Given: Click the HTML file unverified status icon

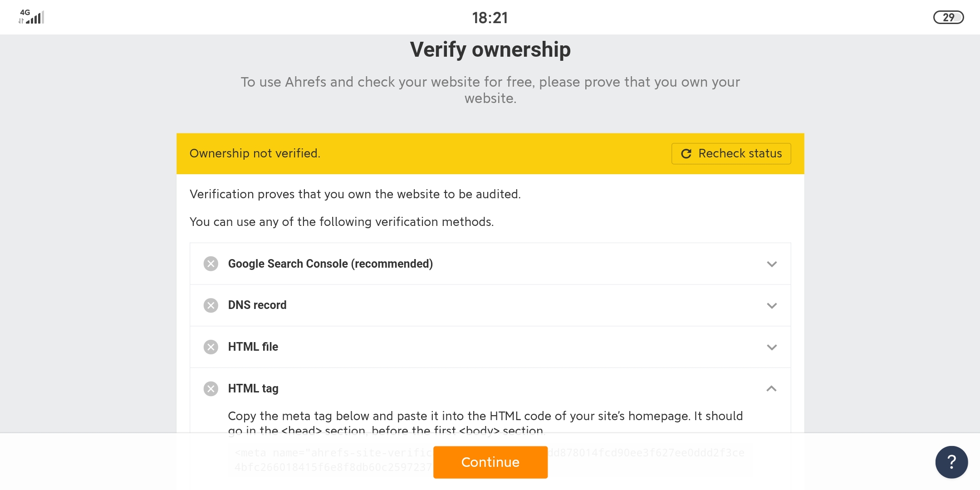Looking at the screenshot, I should [x=211, y=347].
